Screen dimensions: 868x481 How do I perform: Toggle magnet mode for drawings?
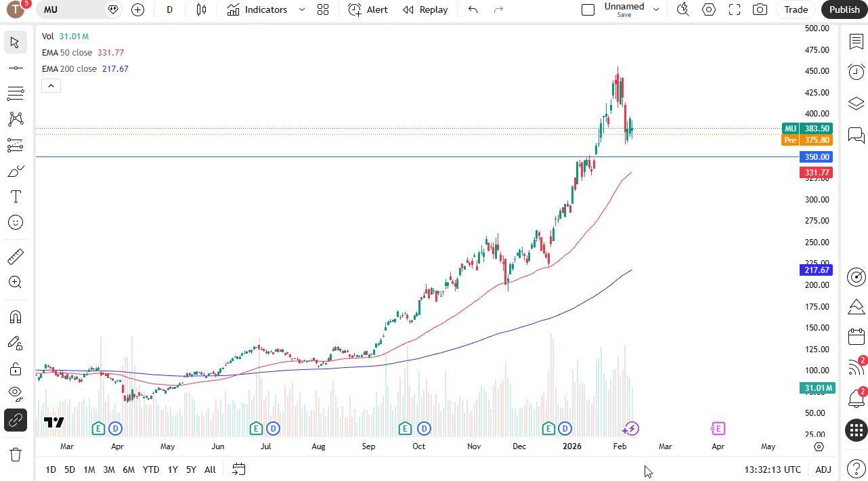click(15, 317)
